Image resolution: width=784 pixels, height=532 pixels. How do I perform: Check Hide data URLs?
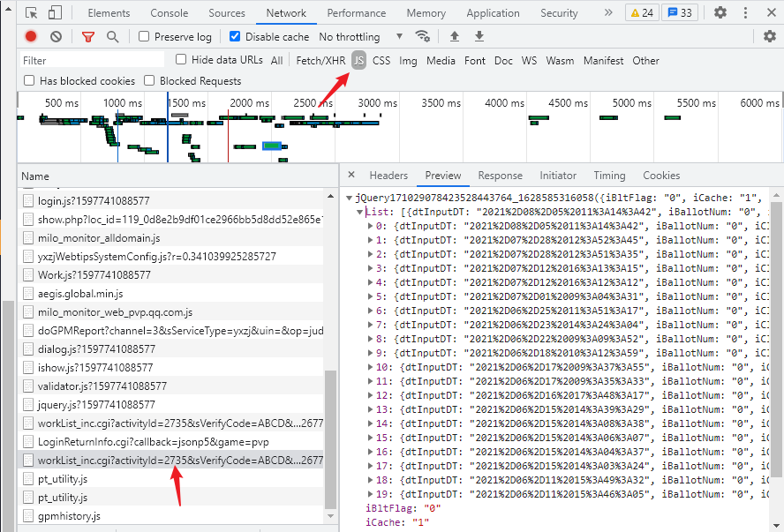pyautogui.click(x=181, y=60)
